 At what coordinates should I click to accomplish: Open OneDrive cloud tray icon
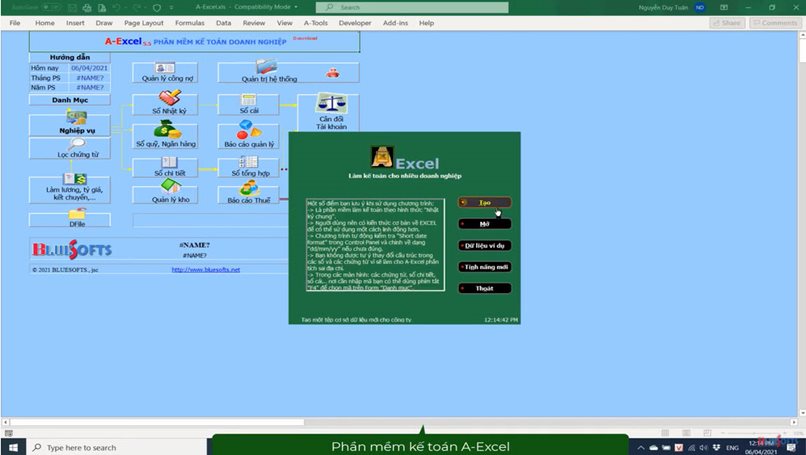pos(654,447)
